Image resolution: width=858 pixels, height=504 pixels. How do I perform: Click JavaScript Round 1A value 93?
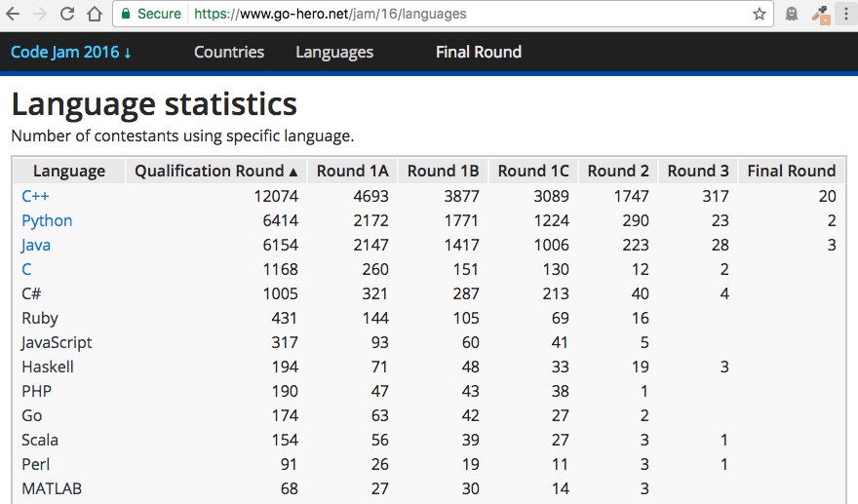pyautogui.click(x=379, y=342)
